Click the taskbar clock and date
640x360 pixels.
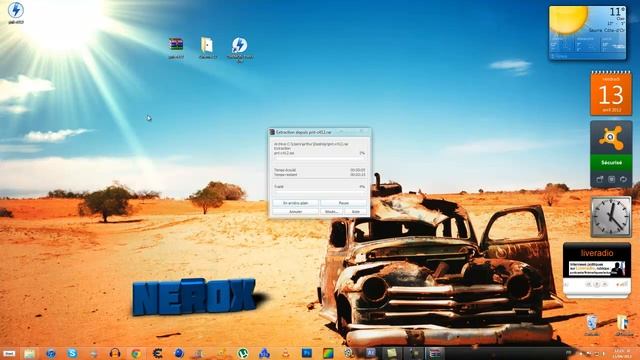(x=623, y=353)
